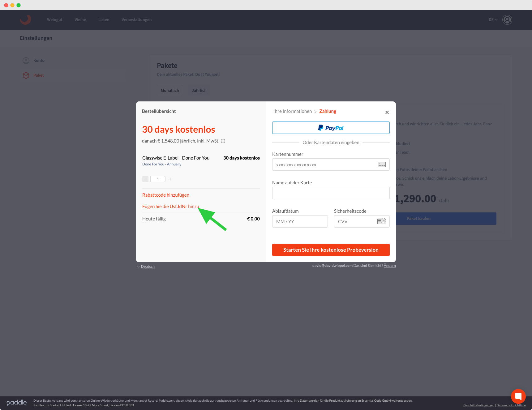The image size is (532, 410).
Task: Open the chat support bubble
Action: tap(518, 396)
